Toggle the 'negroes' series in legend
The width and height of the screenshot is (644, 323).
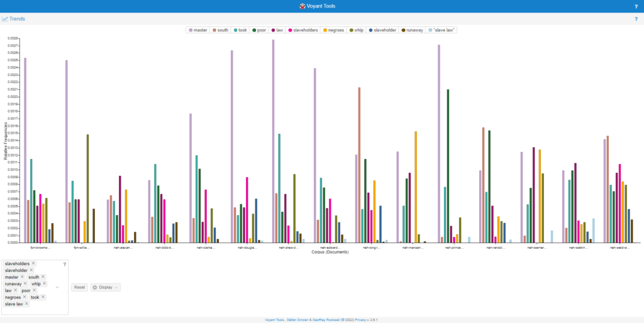pyautogui.click(x=335, y=30)
